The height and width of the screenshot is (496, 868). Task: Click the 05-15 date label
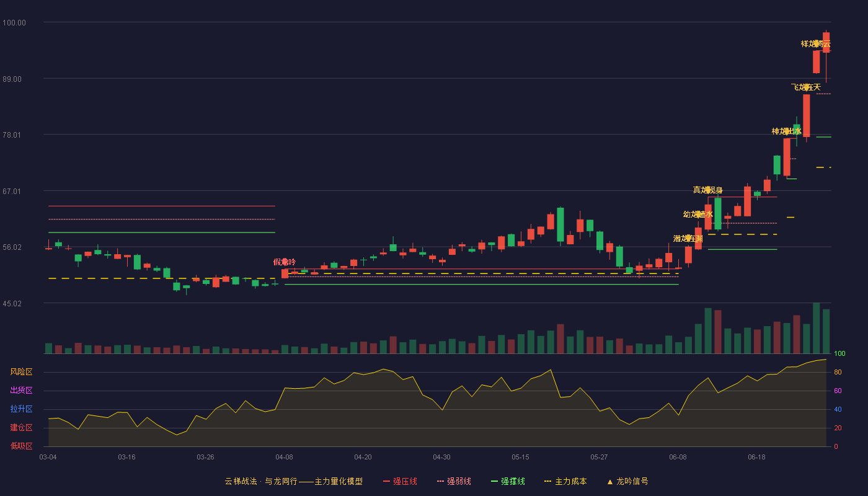point(520,457)
